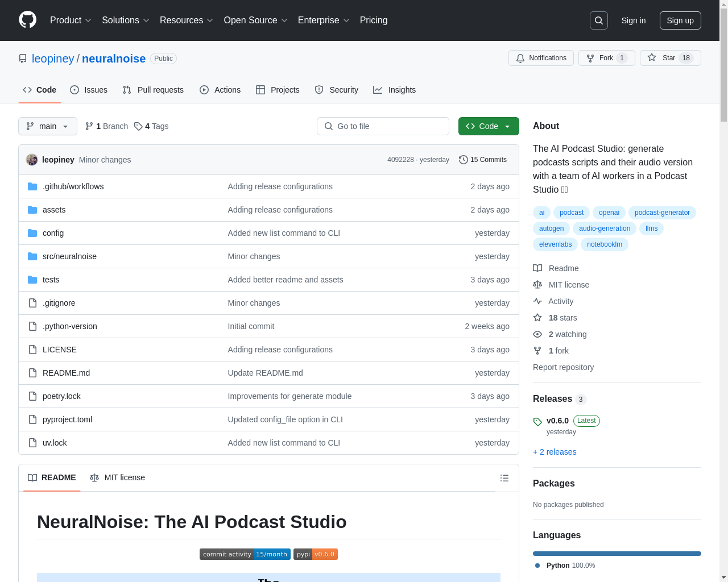This screenshot has height=582, width=728.
Task: Click the fork icon beside 1 fork
Action: tap(537, 351)
